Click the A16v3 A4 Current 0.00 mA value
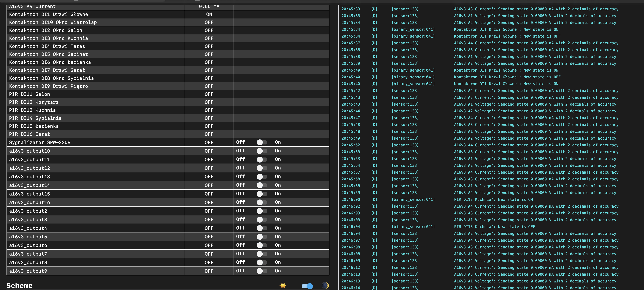Image resolution: width=644 pixels, height=290 pixels. click(209, 7)
